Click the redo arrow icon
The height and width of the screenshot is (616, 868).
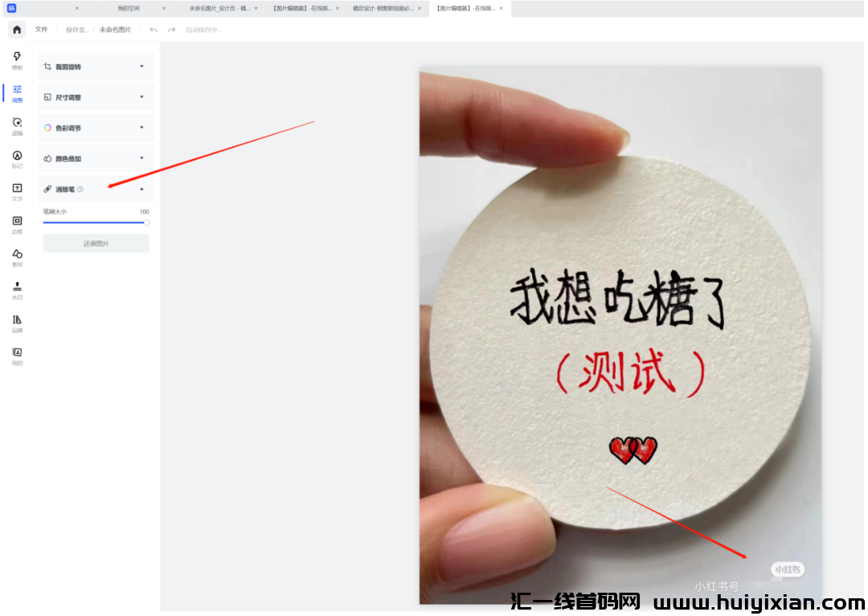pos(171,30)
